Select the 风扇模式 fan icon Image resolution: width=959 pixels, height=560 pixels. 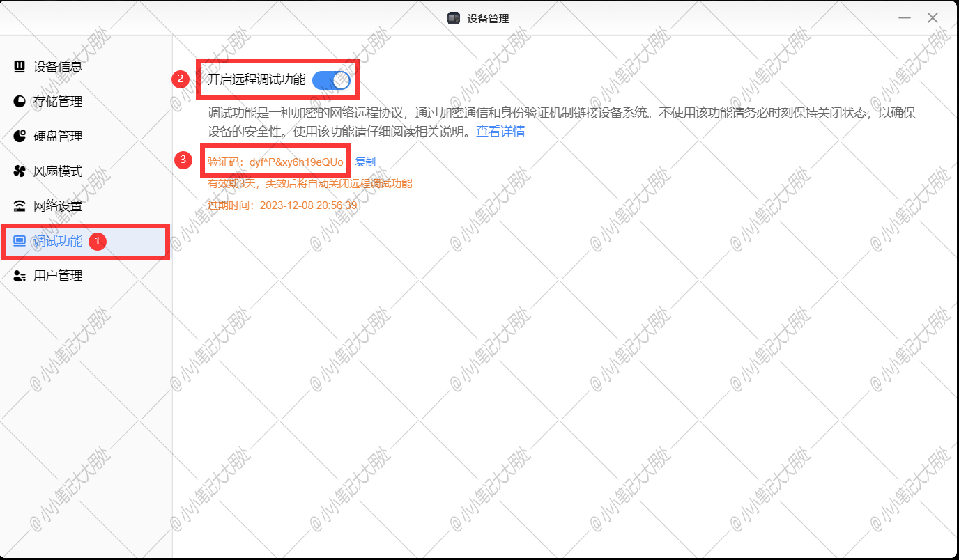point(19,171)
